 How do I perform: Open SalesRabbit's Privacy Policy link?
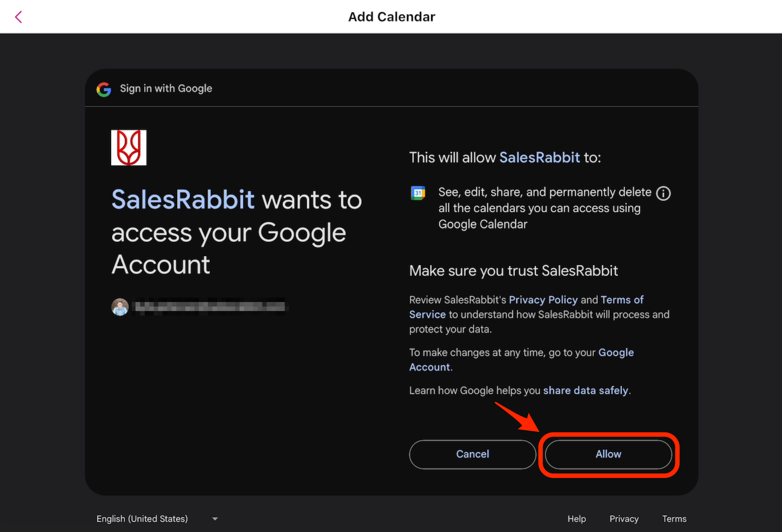(x=543, y=300)
